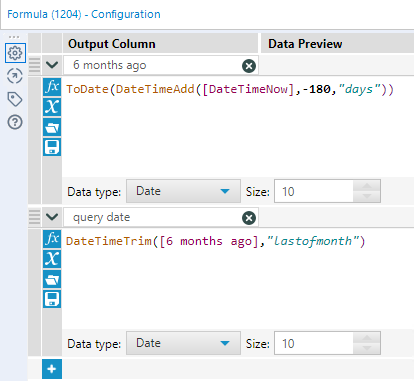Save the 6 months ago expression
This screenshot has height=381, width=414.
52,147
